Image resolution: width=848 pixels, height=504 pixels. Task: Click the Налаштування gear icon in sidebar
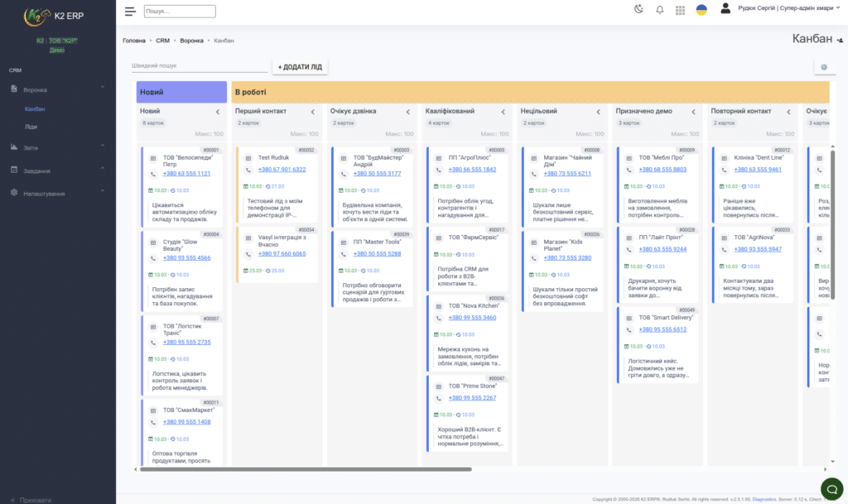14,193
